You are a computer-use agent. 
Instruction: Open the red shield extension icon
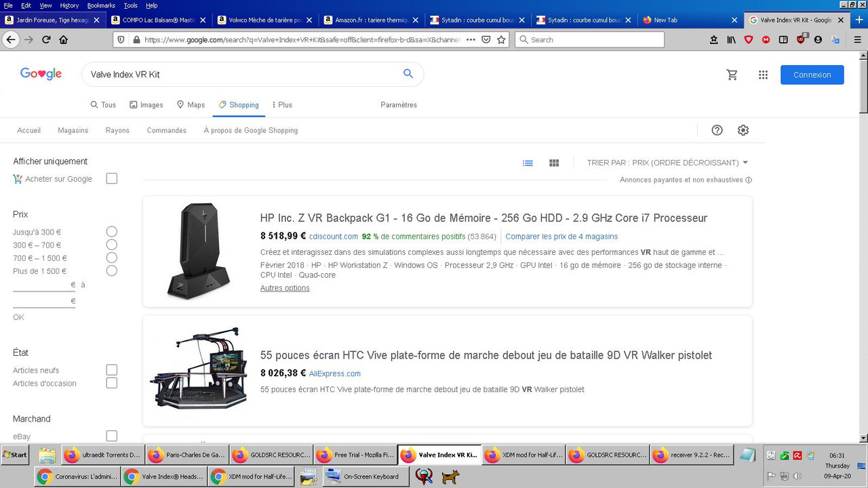coord(749,40)
